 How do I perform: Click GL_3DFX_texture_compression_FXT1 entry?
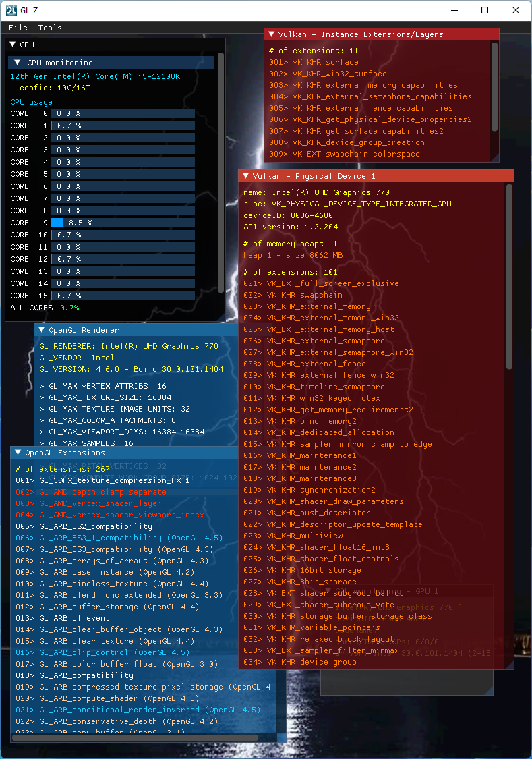102,480
